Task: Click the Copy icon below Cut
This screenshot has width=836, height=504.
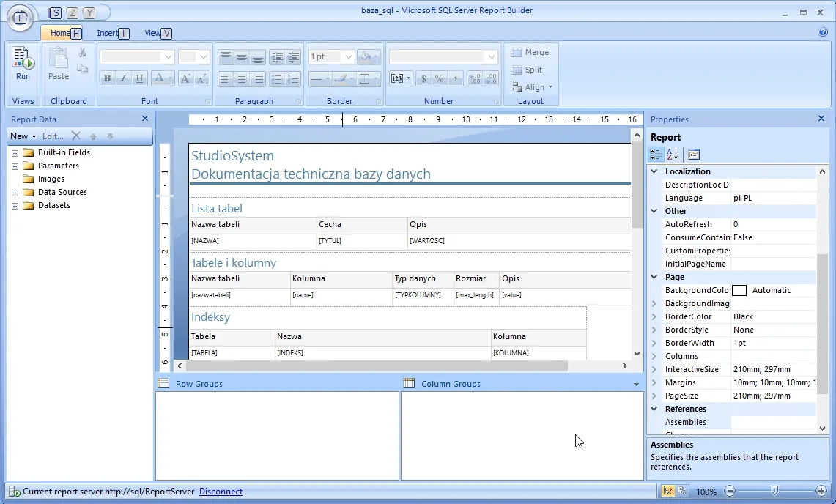Action: click(x=82, y=68)
